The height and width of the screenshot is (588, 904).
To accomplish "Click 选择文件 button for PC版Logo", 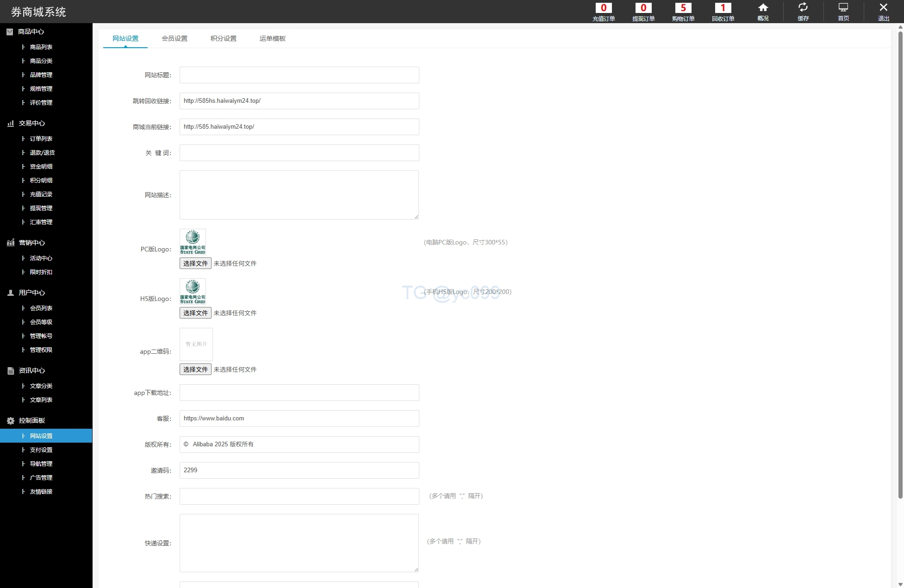I will click(195, 263).
